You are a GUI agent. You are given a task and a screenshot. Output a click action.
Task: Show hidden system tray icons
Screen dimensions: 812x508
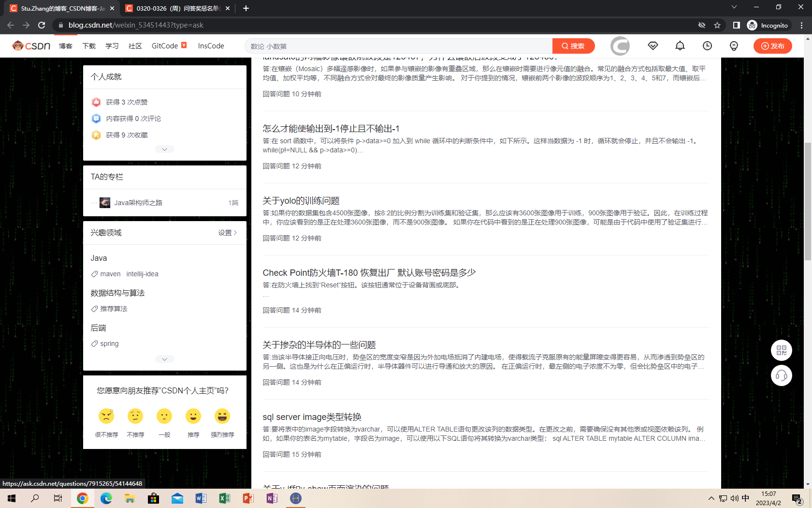pyautogui.click(x=711, y=498)
